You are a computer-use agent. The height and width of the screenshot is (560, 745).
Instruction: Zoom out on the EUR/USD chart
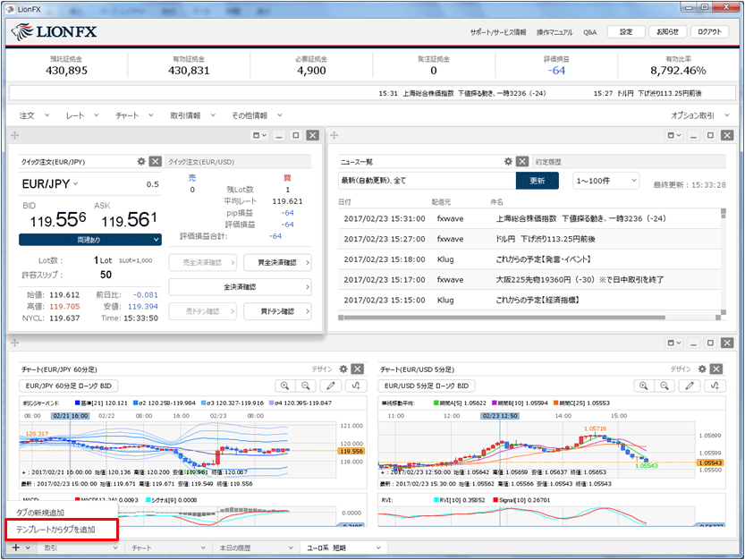(665, 386)
